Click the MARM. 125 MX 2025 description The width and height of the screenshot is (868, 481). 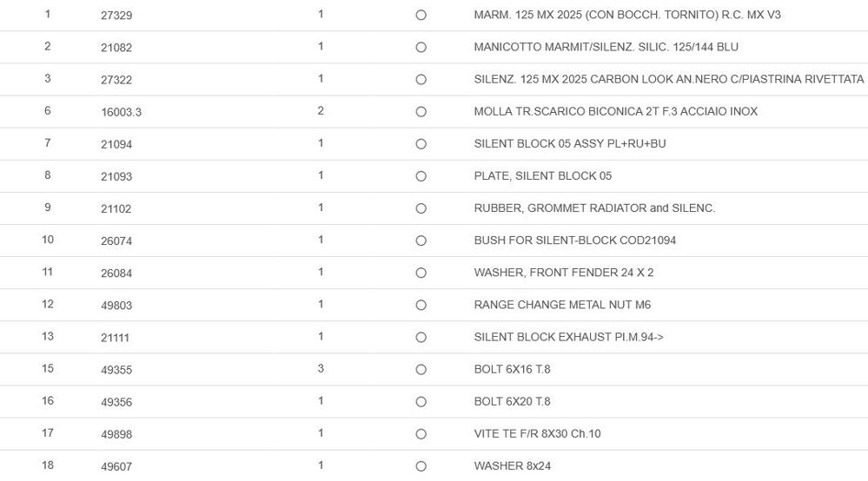click(626, 15)
